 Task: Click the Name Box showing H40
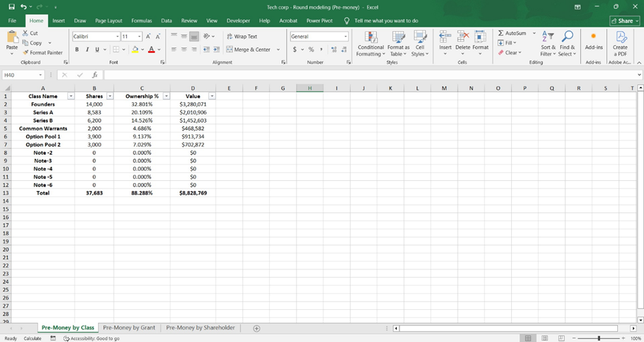(19, 75)
